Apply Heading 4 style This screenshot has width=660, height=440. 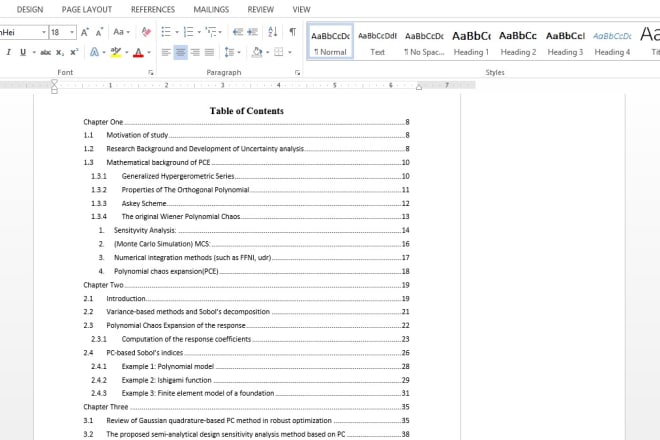612,42
